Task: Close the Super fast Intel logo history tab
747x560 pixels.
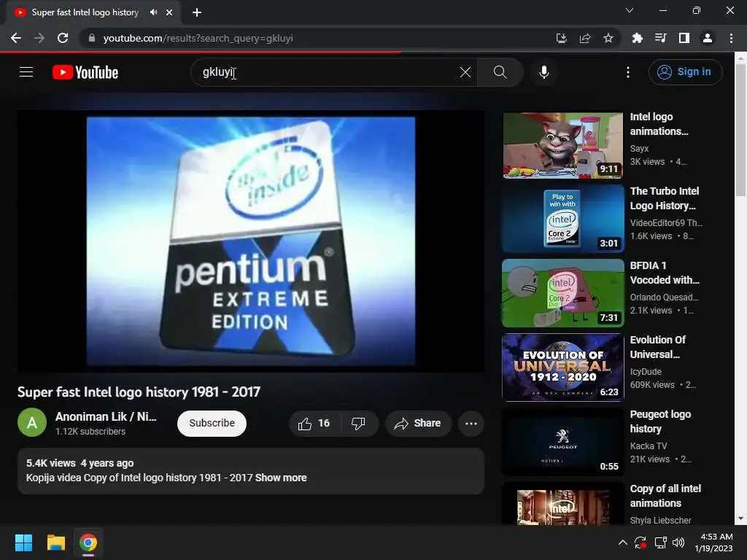Action: 169,12
